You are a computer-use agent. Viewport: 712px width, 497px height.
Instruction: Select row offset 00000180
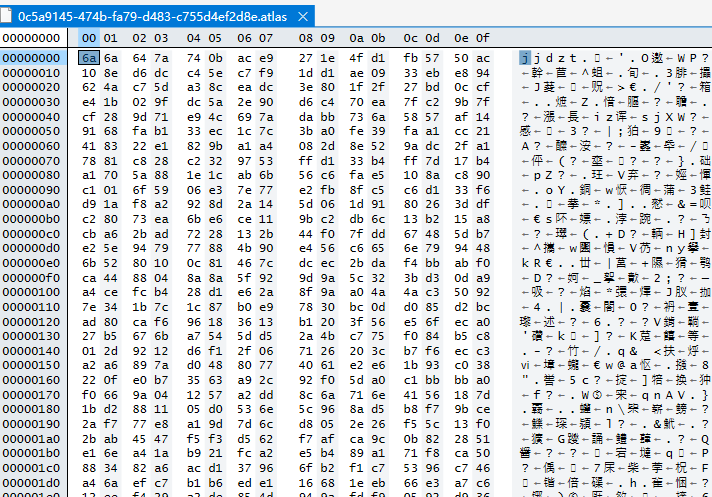(x=31, y=409)
